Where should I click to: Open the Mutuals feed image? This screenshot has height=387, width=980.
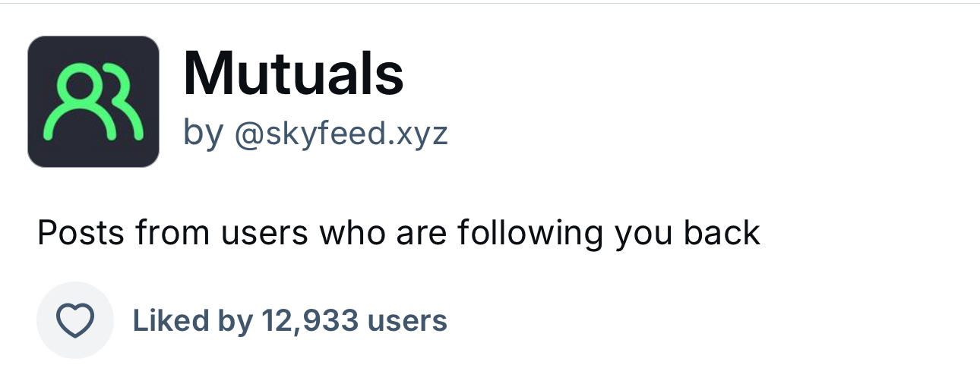point(93,102)
